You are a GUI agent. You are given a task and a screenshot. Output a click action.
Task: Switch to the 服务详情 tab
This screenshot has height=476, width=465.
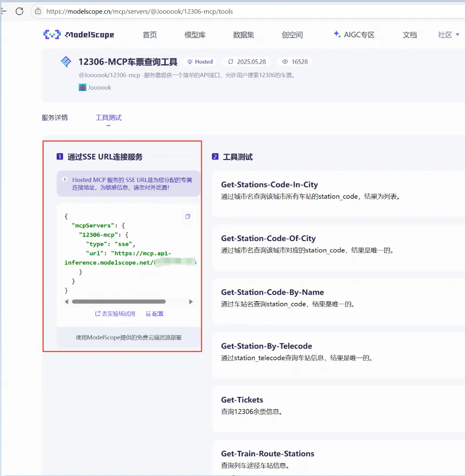pyautogui.click(x=55, y=118)
